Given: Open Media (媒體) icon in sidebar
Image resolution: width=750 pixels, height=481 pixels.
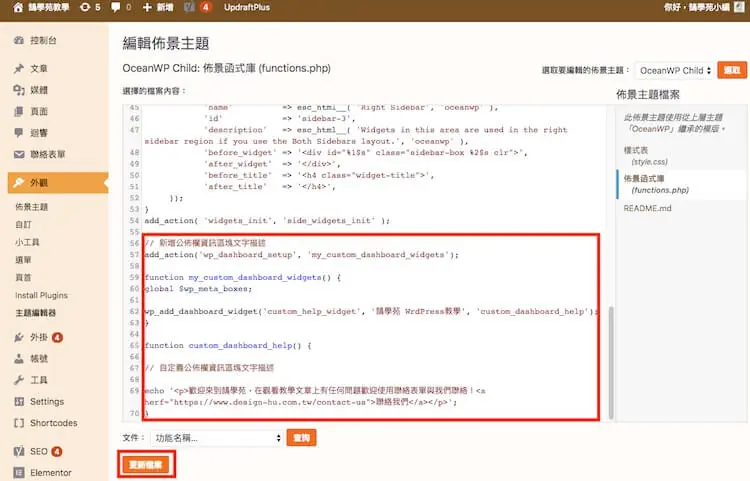Looking at the screenshot, I should (x=19, y=90).
